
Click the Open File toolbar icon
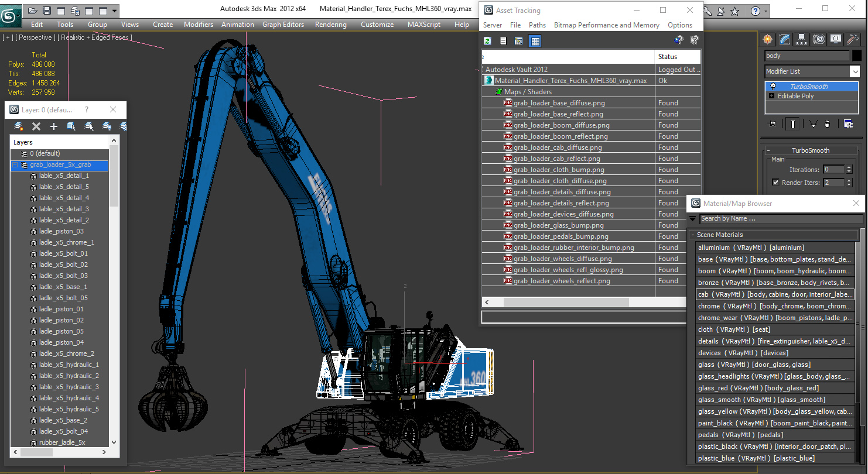(33, 11)
